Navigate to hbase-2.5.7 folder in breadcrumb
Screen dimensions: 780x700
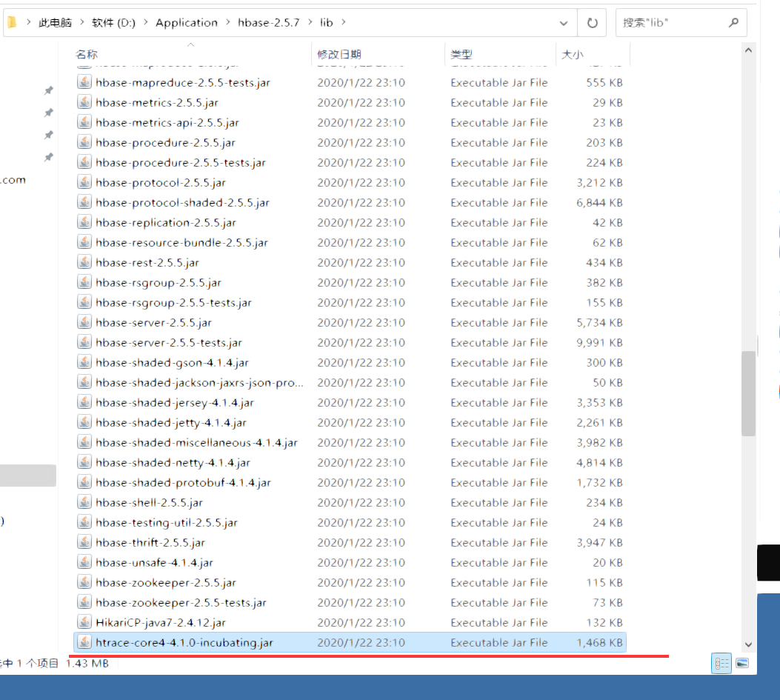tap(269, 22)
